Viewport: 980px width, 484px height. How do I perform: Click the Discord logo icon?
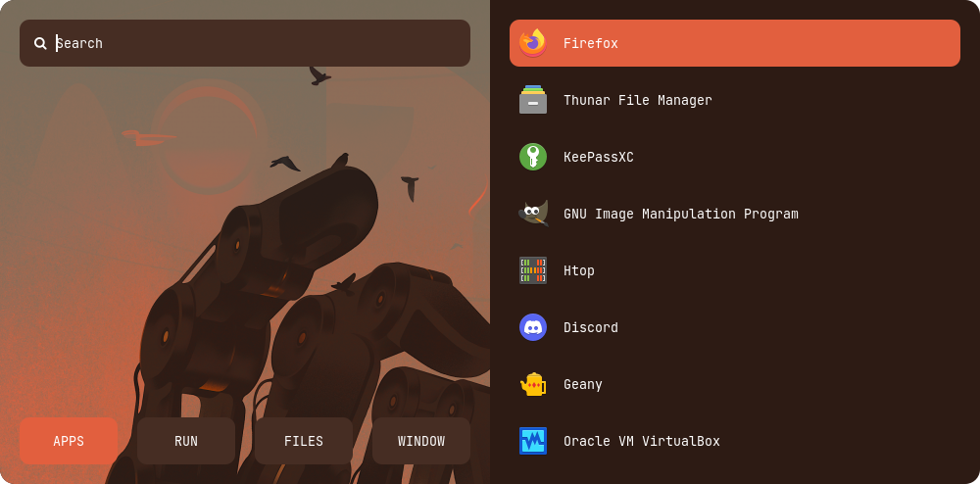[x=533, y=327]
